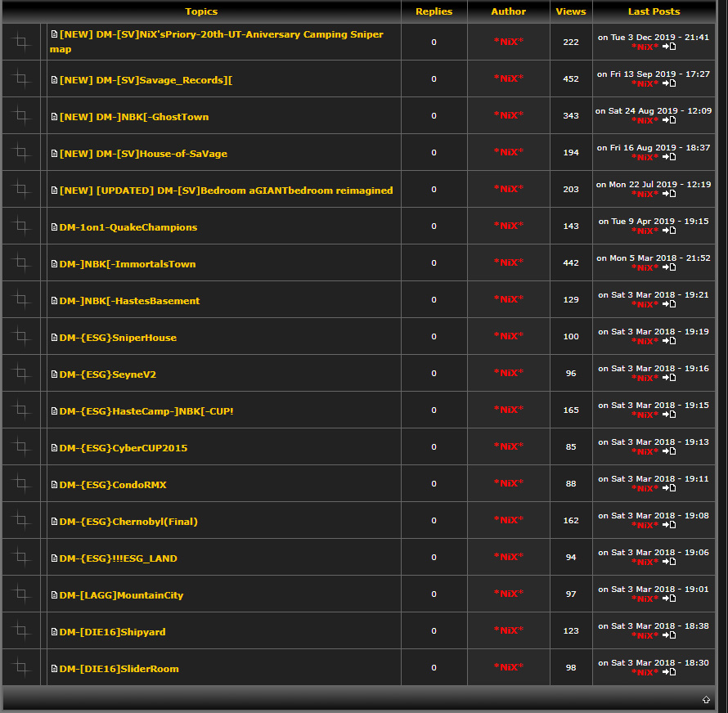The width and height of the screenshot is (728, 713).
Task: Open last-post icon for Tue 3 Dec 2019 row
Action: [x=669, y=47]
